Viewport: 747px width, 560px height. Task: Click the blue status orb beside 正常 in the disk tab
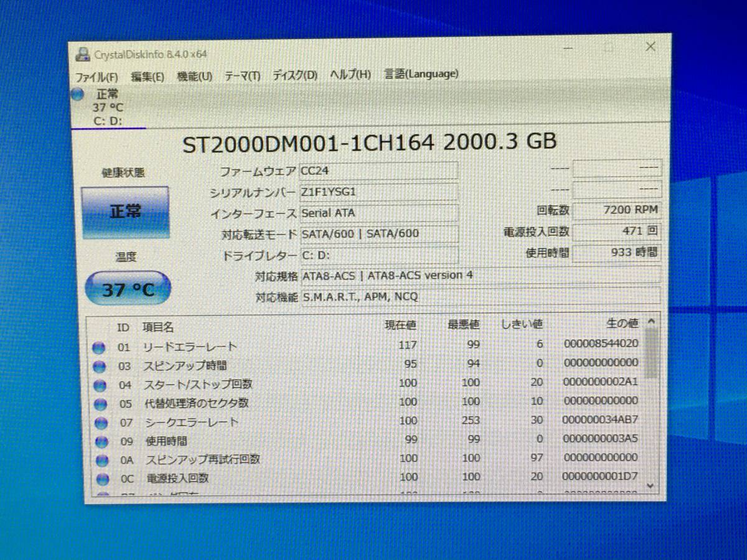[78, 95]
